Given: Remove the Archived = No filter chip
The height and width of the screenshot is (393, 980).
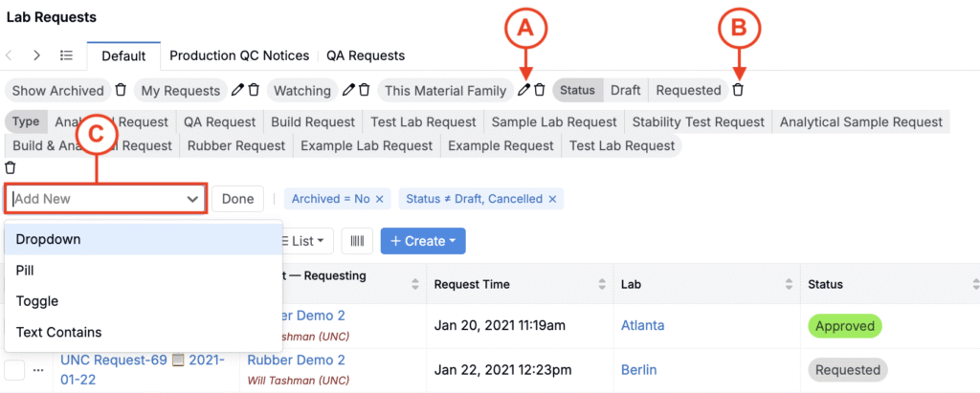Looking at the screenshot, I should [x=379, y=199].
